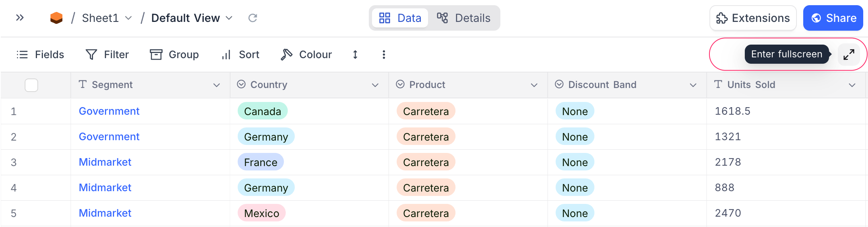Click the Share button
This screenshot has height=227, width=868.
pos(833,18)
